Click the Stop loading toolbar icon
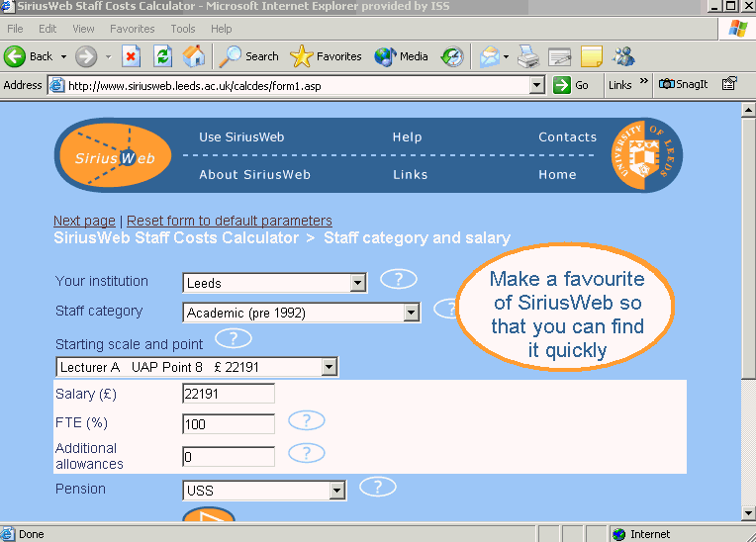The width and height of the screenshot is (756, 542). click(x=132, y=56)
